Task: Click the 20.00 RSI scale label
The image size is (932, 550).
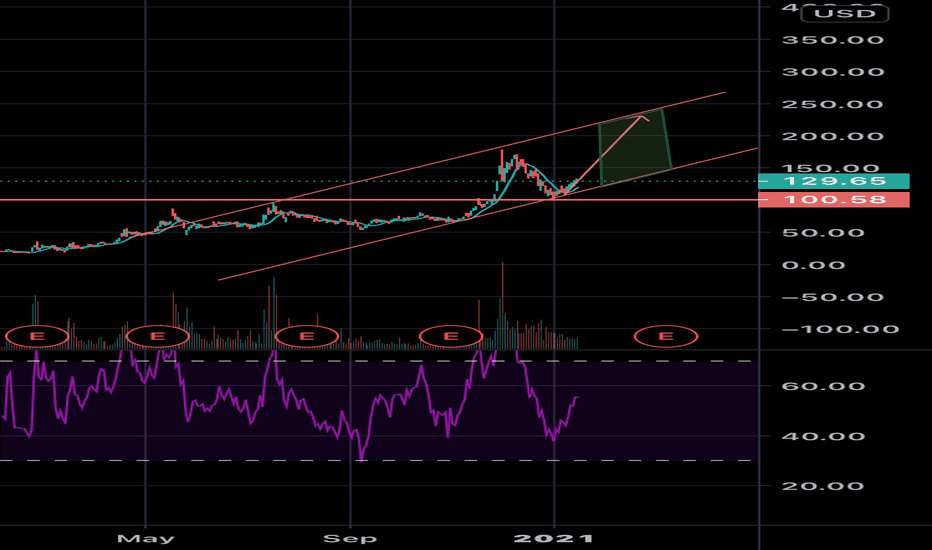Action: click(x=823, y=486)
